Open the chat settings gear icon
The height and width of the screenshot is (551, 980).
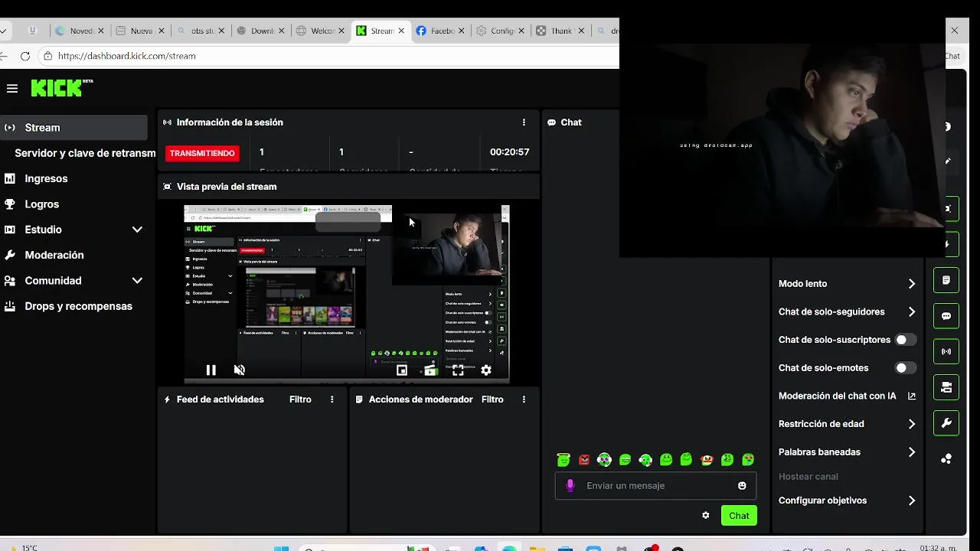[x=706, y=516]
